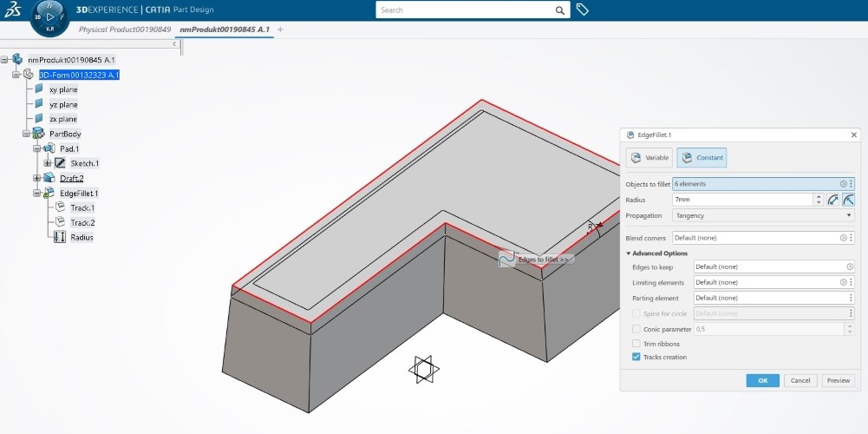Click the Preview button

click(x=839, y=380)
